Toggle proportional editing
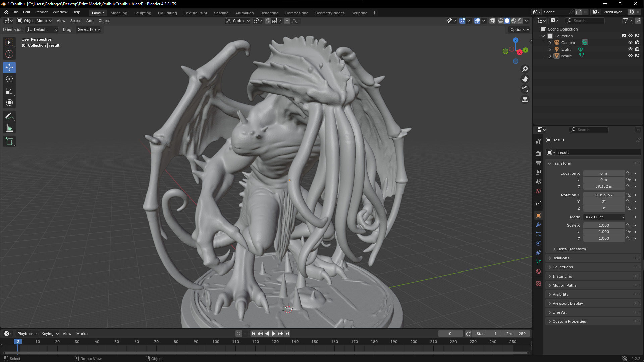Image resolution: width=644 pixels, height=362 pixels. (x=287, y=21)
